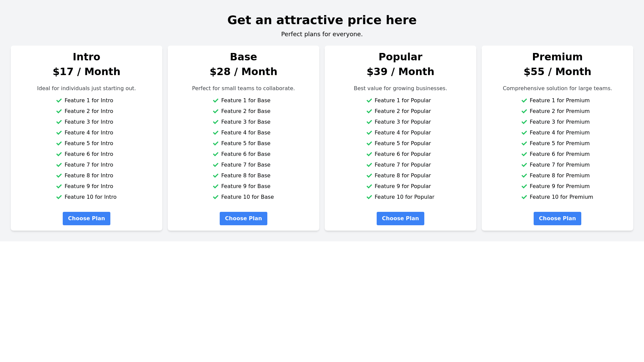Click the $17 / Month price text
Image resolution: width=644 pixels, height=362 pixels.
tap(87, 72)
